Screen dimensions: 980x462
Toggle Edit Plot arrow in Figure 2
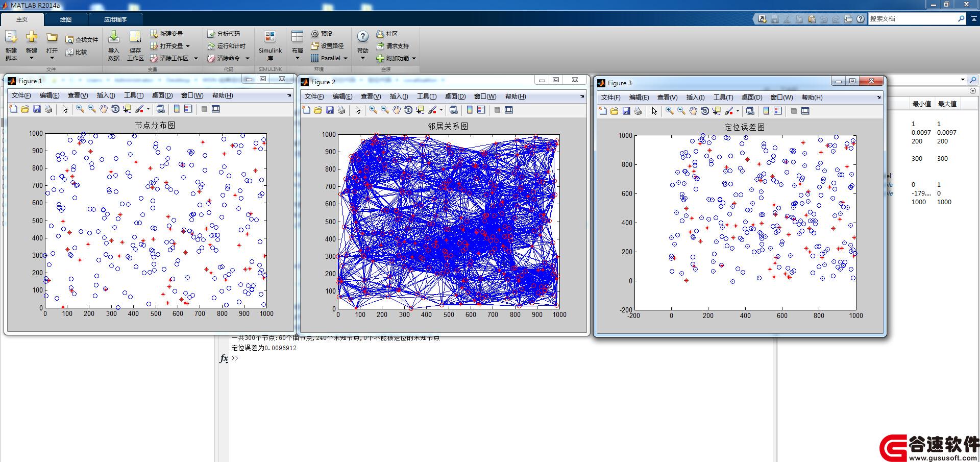(358, 110)
